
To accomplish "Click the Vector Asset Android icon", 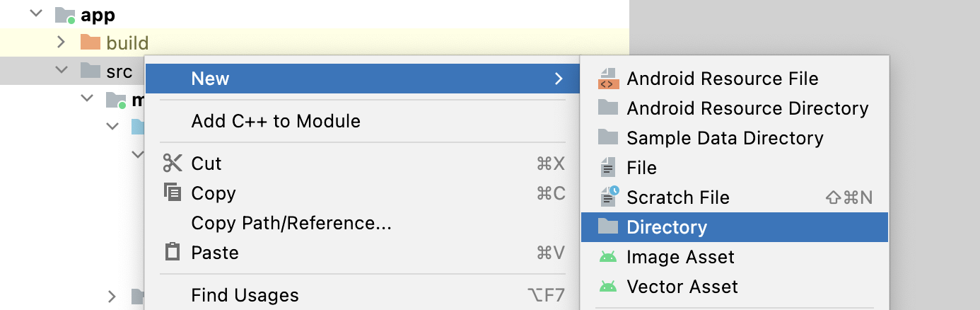I will (608, 287).
